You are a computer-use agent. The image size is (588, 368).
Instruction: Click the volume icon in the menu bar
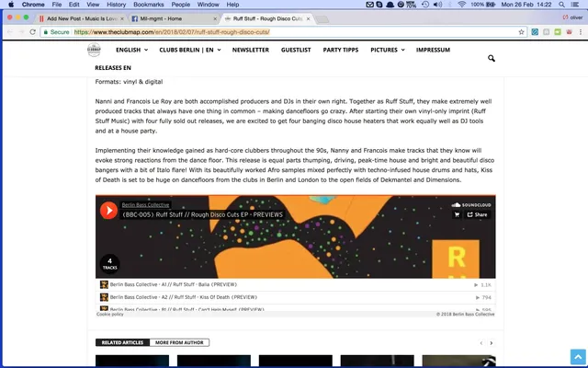pos(437,5)
